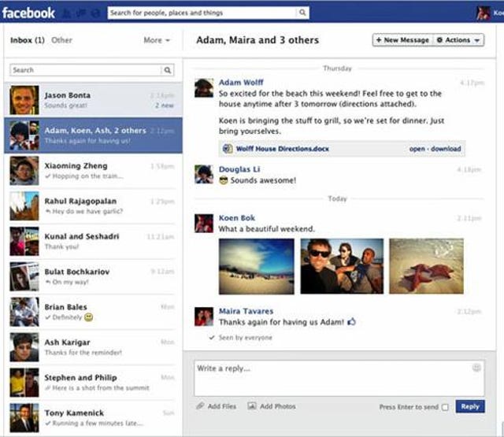
Task: Focus the inbox Search field
Action: pos(86,70)
